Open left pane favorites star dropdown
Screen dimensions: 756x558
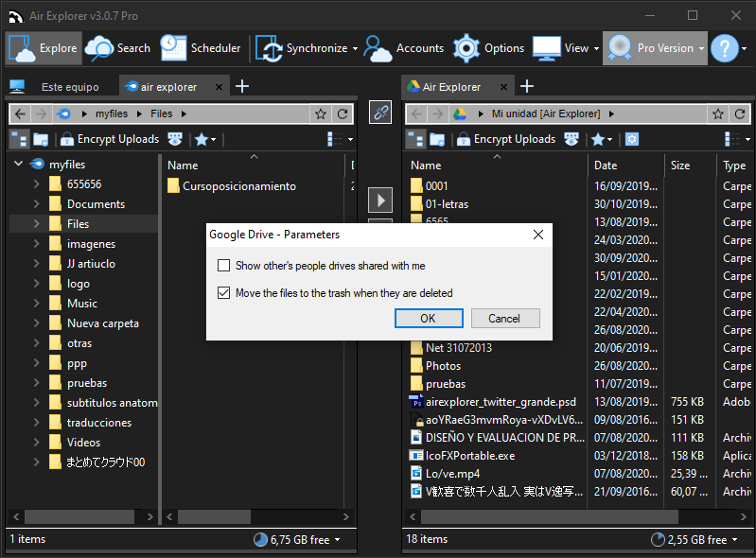pyautogui.click(x=205, y=139)
